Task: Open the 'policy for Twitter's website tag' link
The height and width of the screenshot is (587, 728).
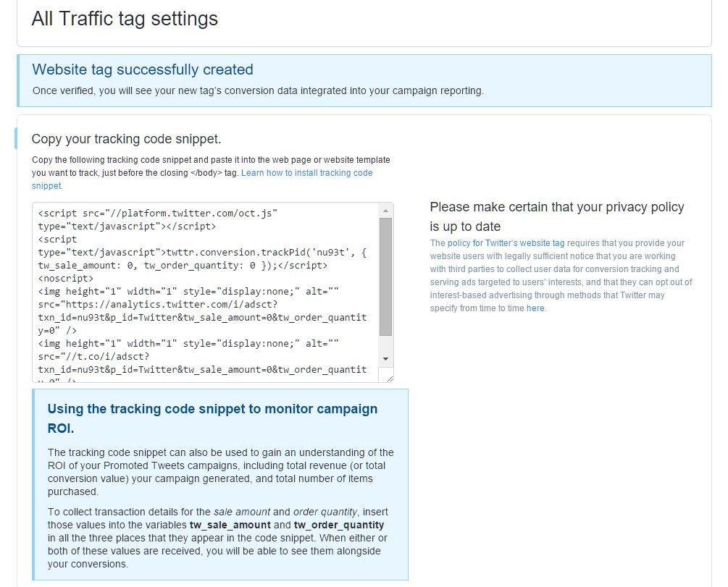Action: click(506, 243)
